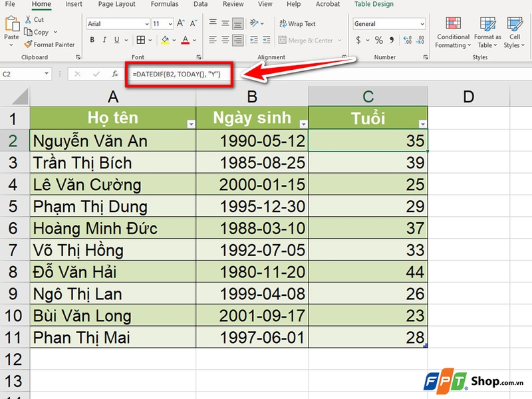Viewport: 532px width, 399px height.
Task: Apply underline to the selection
Action: click(116, 39)
